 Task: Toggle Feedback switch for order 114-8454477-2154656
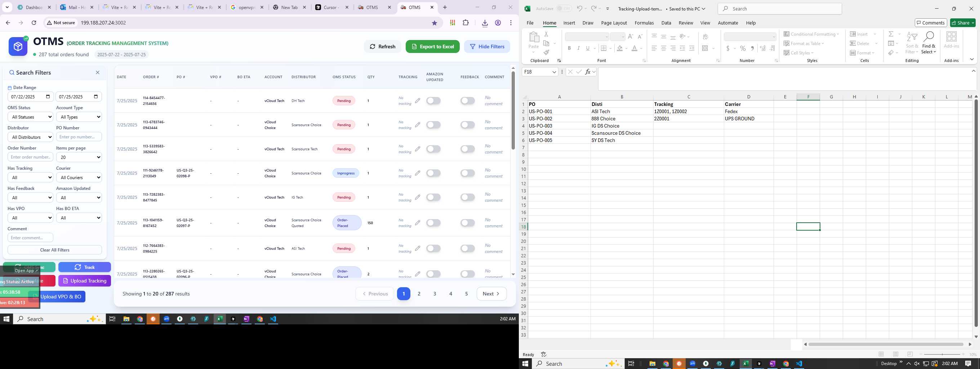(468, 101)
